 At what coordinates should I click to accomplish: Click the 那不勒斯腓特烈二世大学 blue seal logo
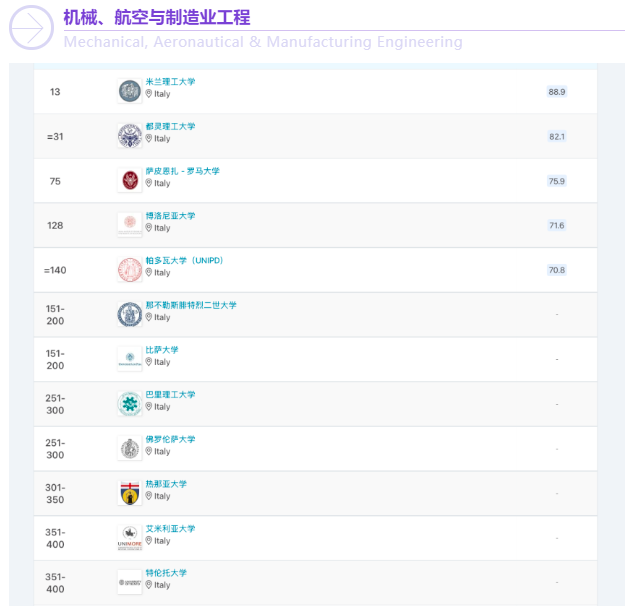130,314
